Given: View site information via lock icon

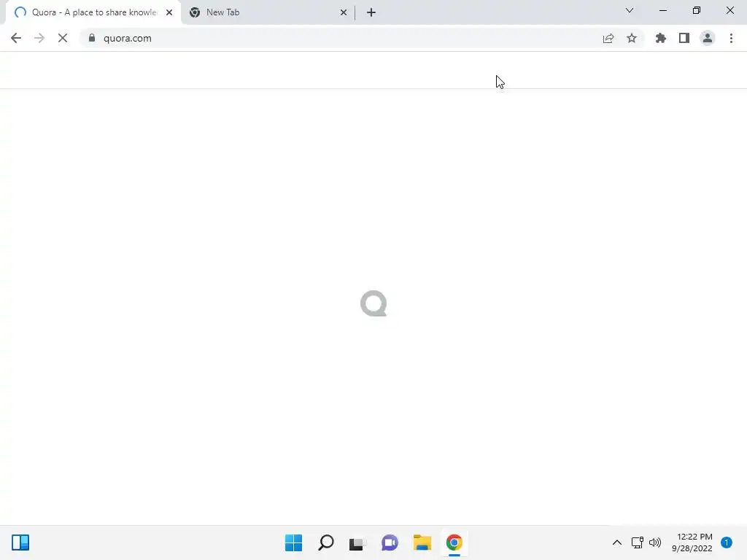Looking at the screenshot, I should pyautogui.click(x=92, y=38).
